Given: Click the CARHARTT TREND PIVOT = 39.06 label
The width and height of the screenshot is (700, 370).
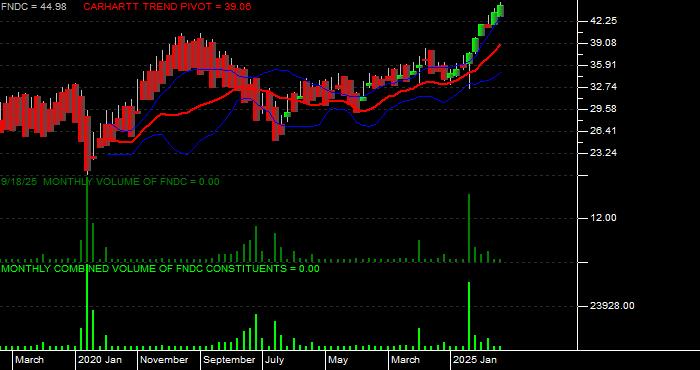Looking at the screenshot, I should (x=167, y=7).
